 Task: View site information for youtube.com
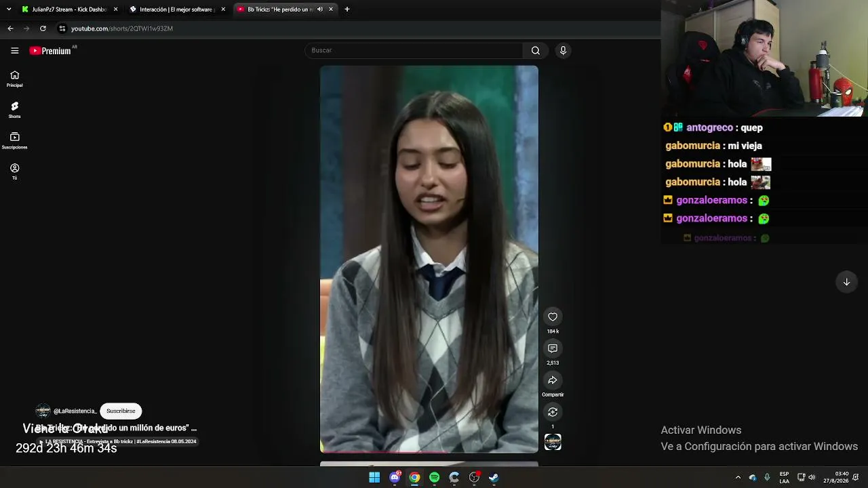point(62,28)
